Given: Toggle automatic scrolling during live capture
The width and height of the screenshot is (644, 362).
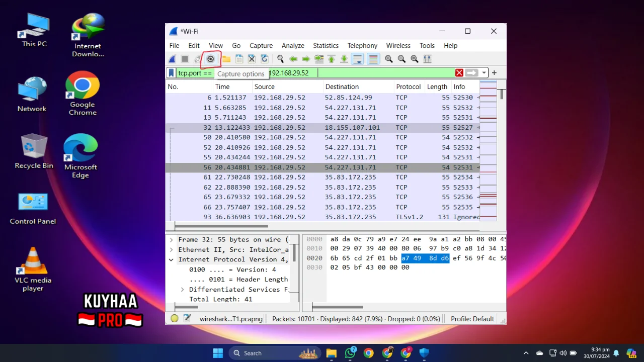Looking at the screenshot, I should 357,59.
